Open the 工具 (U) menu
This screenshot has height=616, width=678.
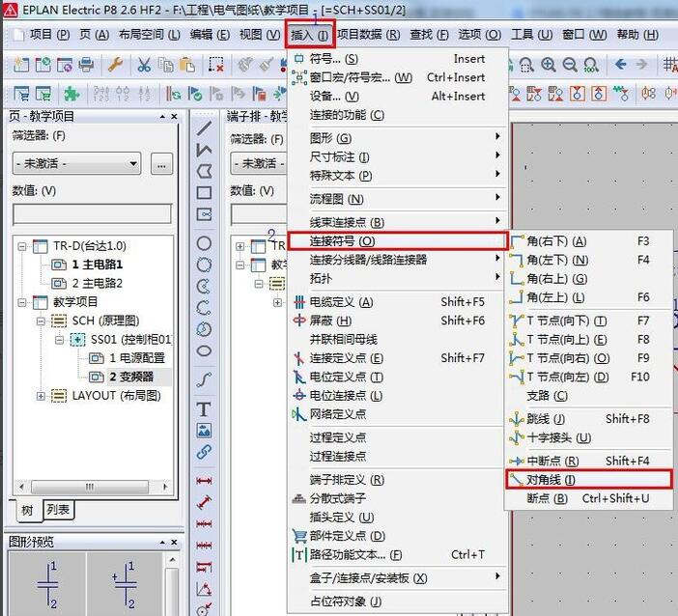(x=532, y=35)
